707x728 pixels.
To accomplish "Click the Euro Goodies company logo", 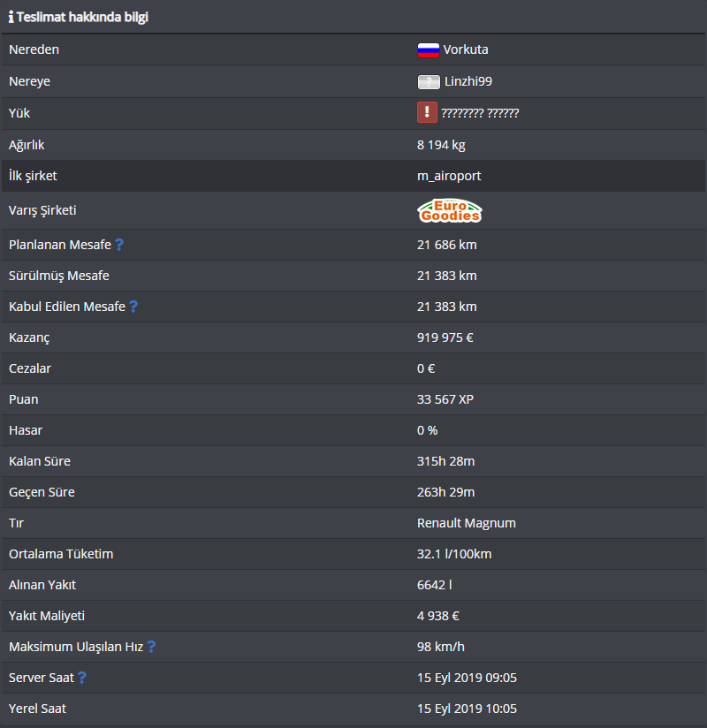I will point(450,211).
